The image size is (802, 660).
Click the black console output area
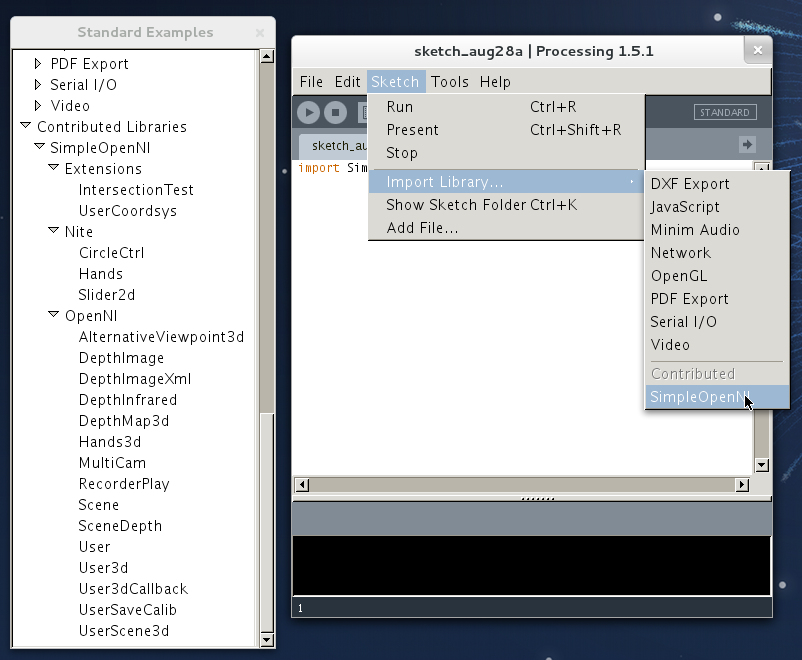(x=531, y=565)
